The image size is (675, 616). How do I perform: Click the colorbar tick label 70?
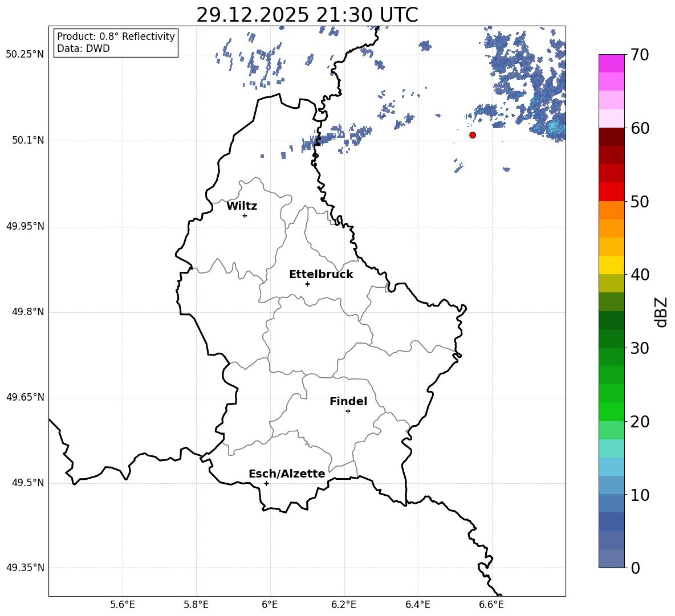[640, 55]
